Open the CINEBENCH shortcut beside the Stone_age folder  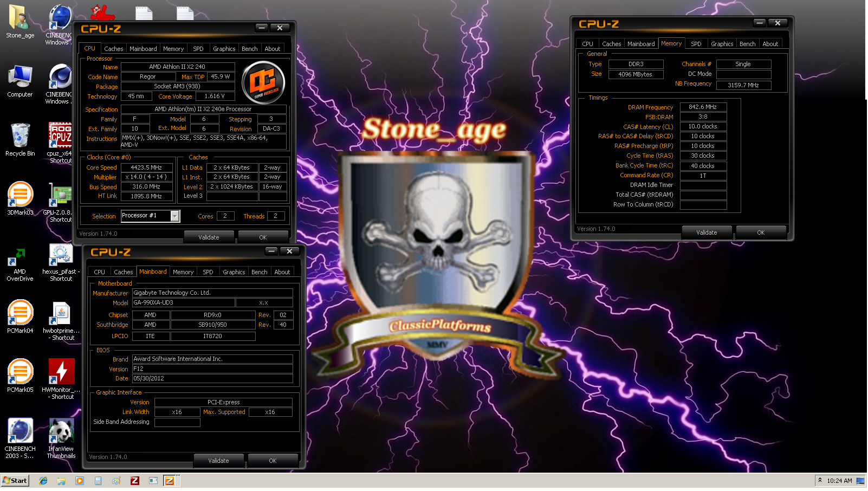coord(60,25)
